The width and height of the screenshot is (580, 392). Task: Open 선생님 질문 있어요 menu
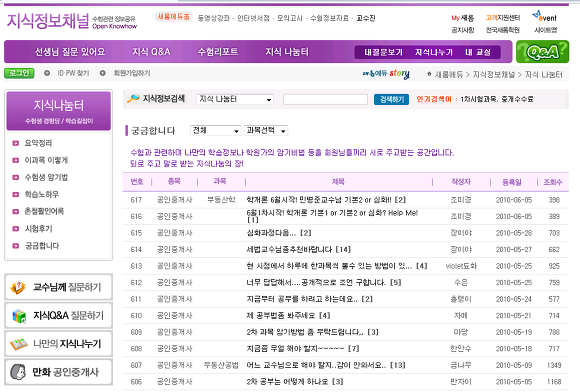click(70, 52)
